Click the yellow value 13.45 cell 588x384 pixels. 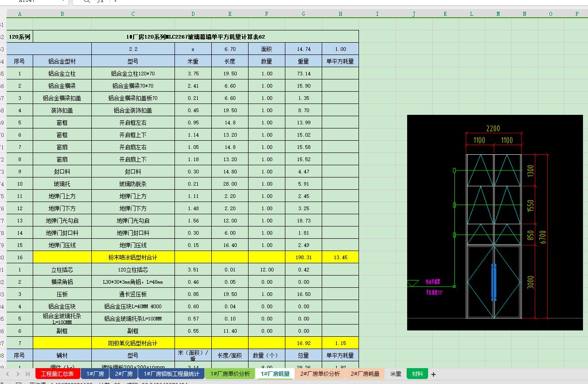coord(340,257)
